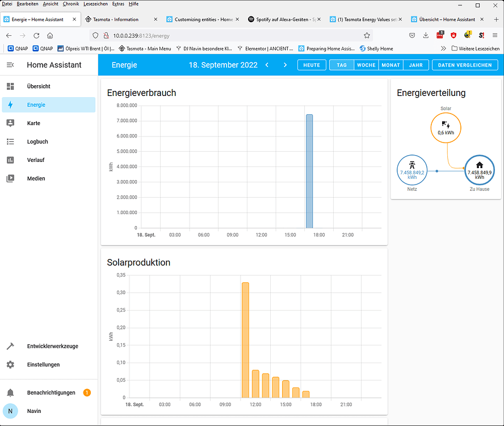The image size is (504, 426).
Task: Open Elementor | ANCIENT bookmark
Action: coord(265,49)
